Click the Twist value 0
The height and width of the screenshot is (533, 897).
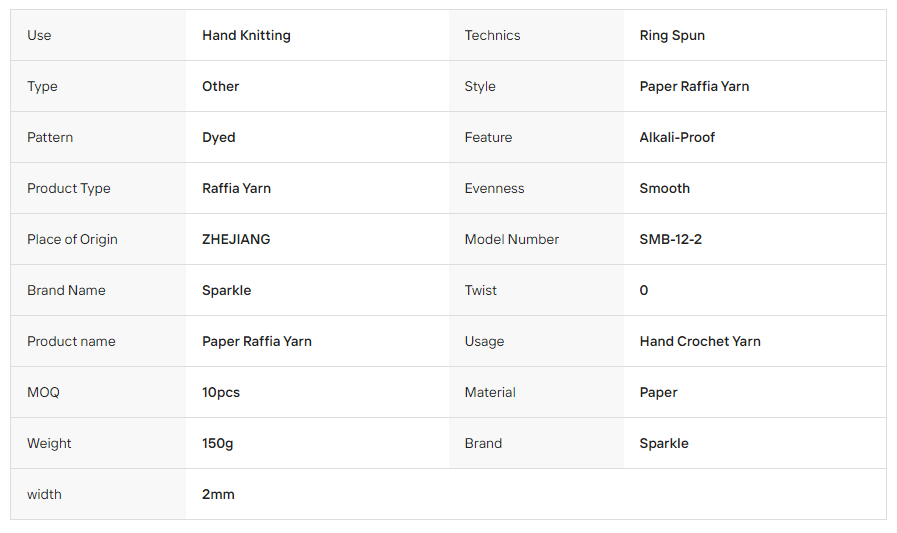[x=644, y=290]
